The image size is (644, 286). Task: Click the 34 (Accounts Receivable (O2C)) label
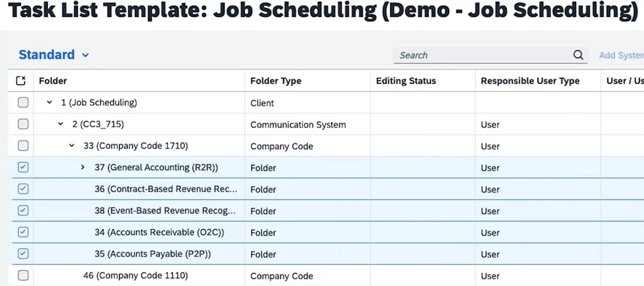(159, 232)
